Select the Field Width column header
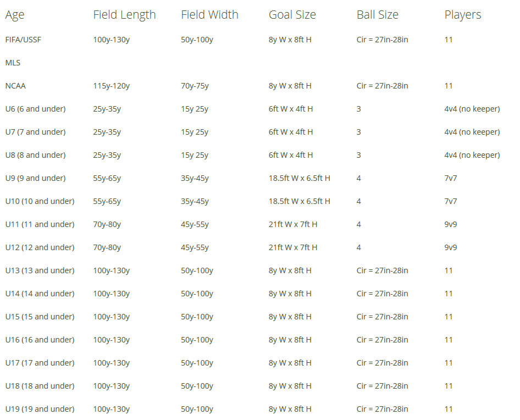The width and height of the screenshot is (520, 420). (209, 15)
